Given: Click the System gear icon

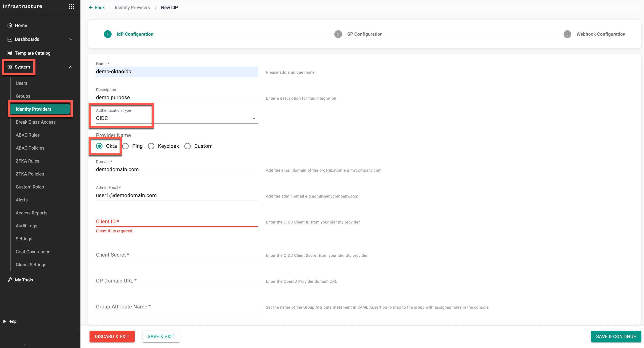Looking at the screenshot, I should coord(10,67).
